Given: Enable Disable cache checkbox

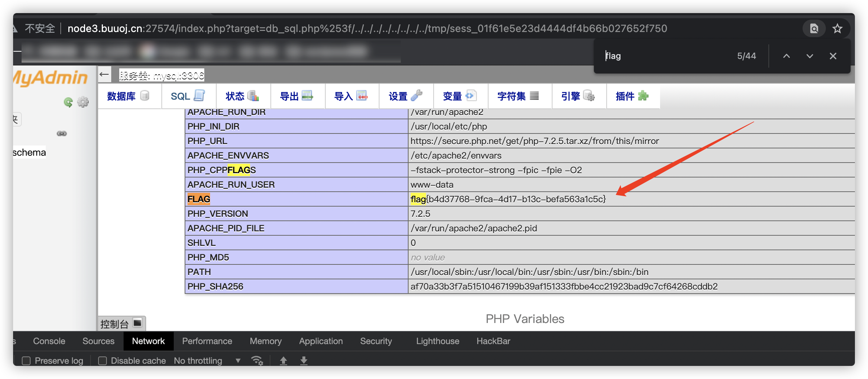Looking at the screenshot, I should pos(103,361).
